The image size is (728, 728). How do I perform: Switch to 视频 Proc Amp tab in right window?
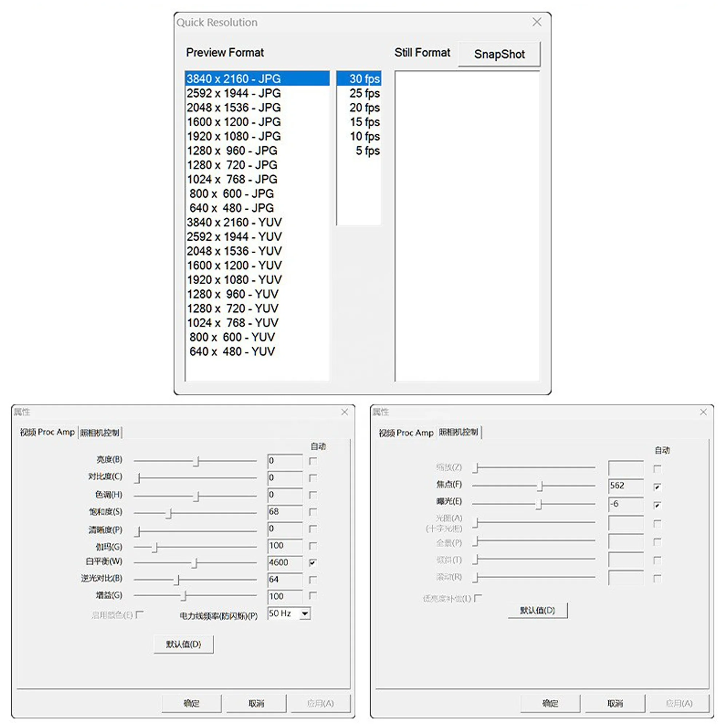pos(406,432)
